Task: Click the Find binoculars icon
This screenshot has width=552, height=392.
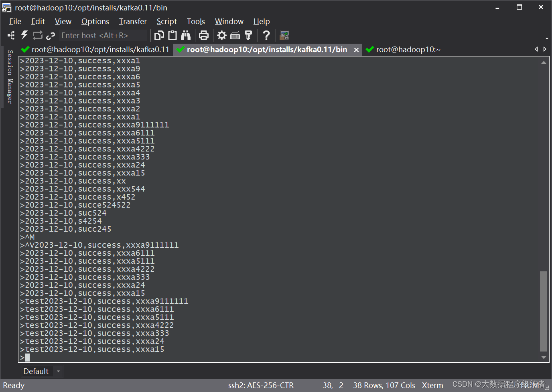Action: (186, 35)
